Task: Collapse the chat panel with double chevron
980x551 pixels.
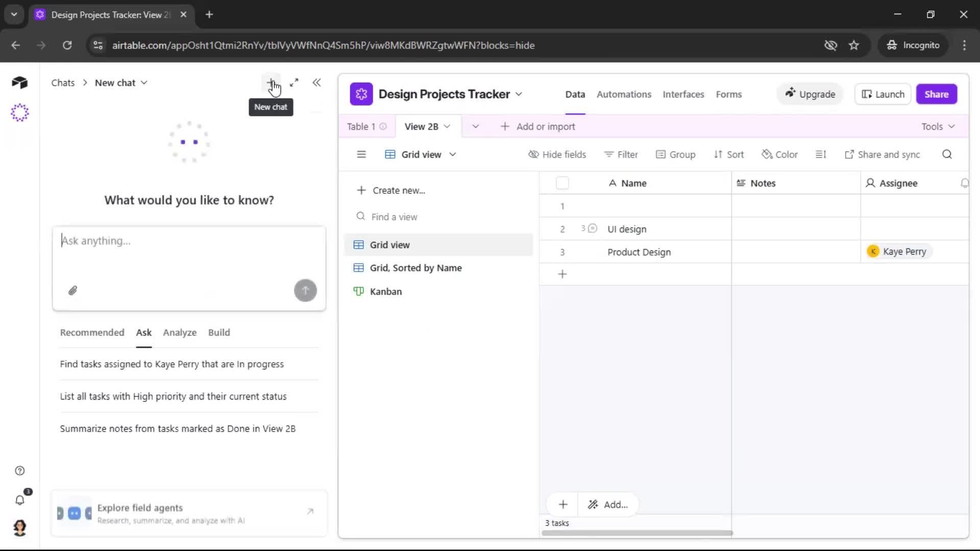Action: (x=316, y=83)
